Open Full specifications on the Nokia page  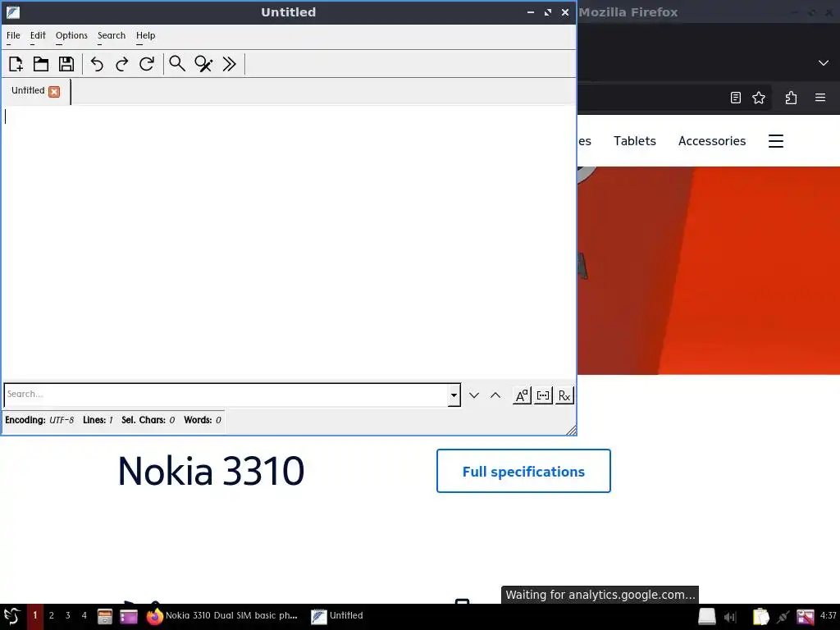523,471
